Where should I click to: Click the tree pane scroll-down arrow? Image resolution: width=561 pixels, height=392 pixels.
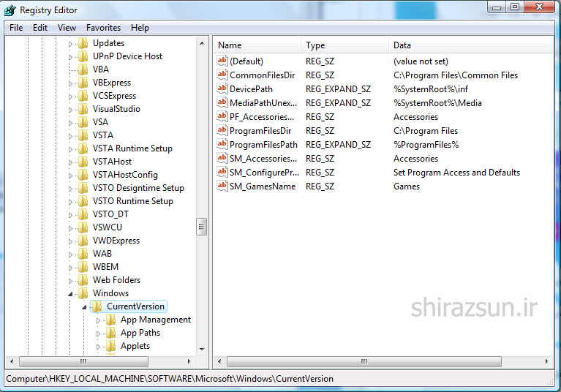202,349
